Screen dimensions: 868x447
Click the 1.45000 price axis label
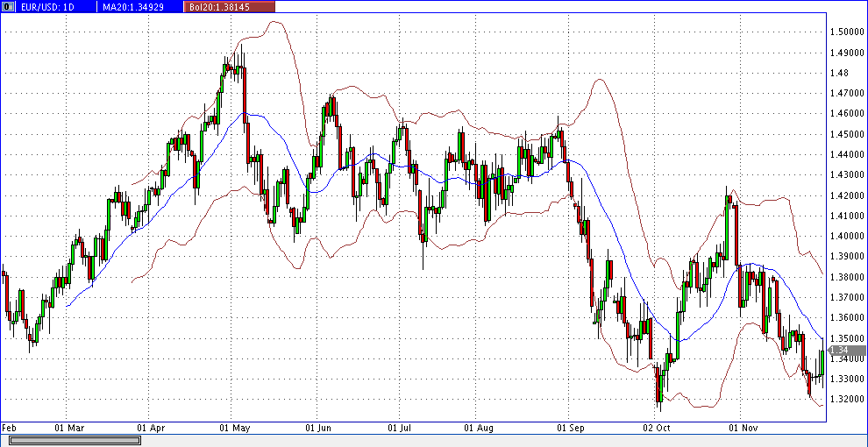tap(847, 134)
